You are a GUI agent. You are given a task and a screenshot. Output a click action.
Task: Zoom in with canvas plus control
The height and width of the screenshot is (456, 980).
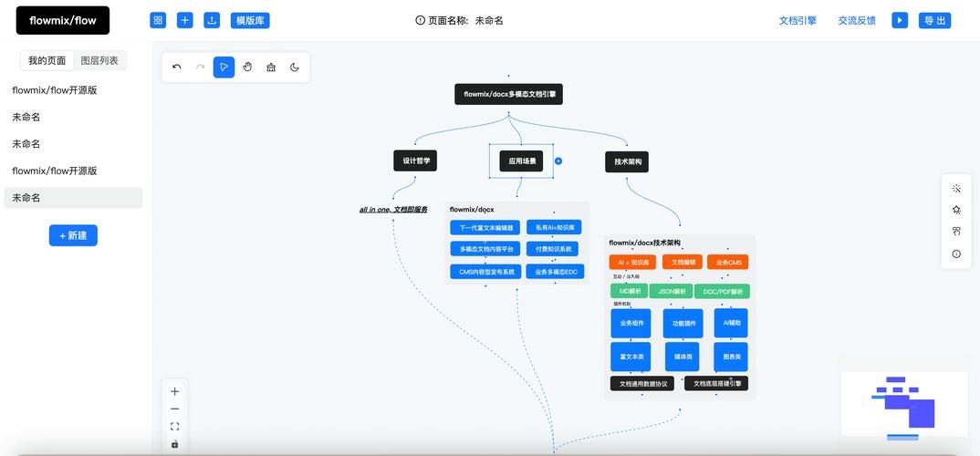pos(175,391)
